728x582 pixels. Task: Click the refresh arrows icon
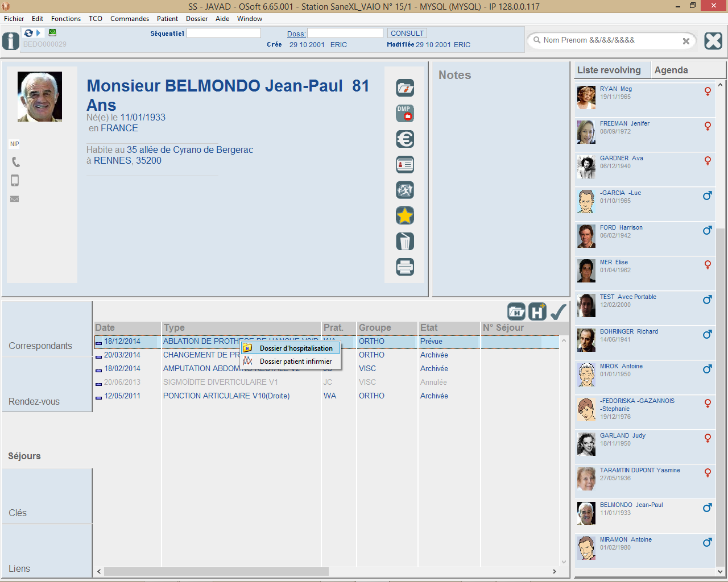(28, 33)
